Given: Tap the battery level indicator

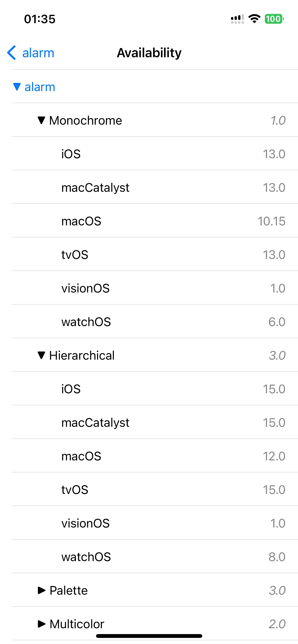Looking at the screenshot, I should [x=274, y=19].
